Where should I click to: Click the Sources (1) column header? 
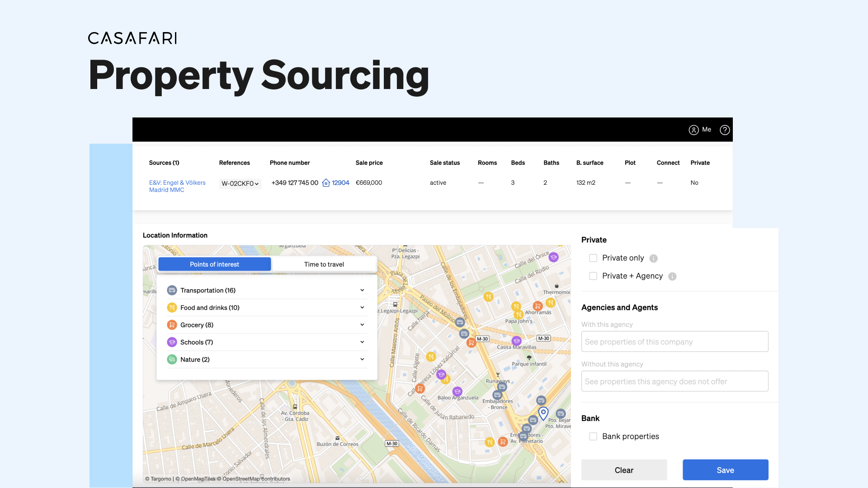[x=164, y=163]
